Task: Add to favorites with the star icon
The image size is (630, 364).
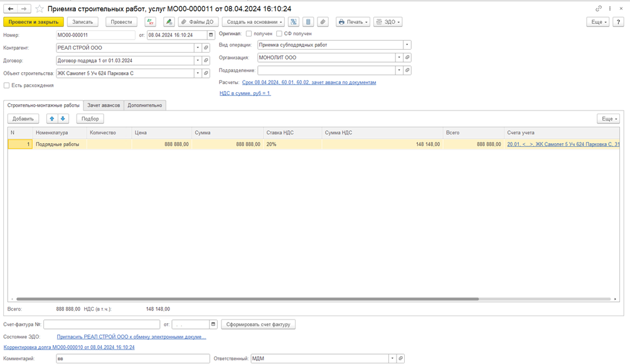Action: tap(40, 9)
